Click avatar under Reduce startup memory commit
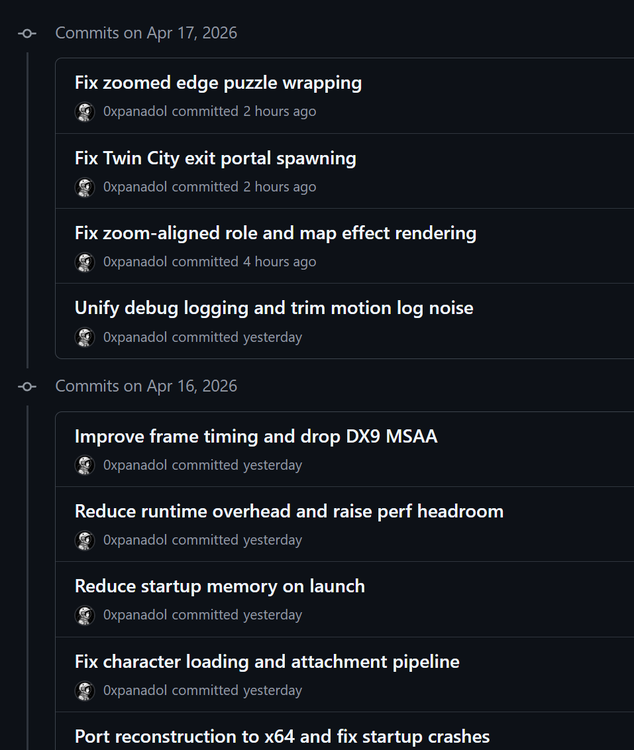634x750 pixels. (85, 615)
